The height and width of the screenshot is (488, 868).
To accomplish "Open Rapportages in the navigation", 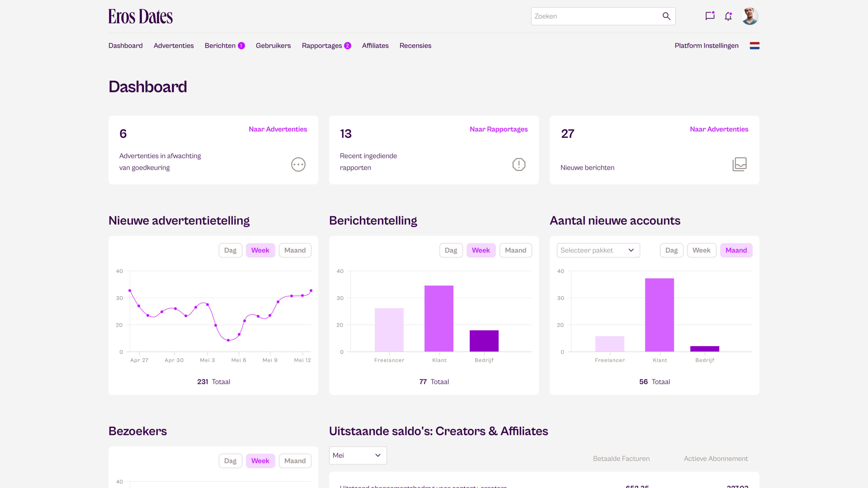I will [322, 46].
